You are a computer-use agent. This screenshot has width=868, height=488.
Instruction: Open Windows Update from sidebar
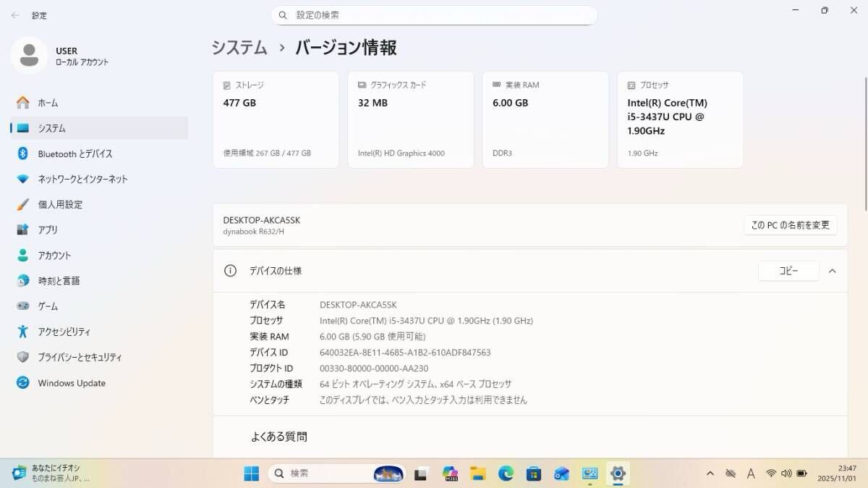coord(71,383)
